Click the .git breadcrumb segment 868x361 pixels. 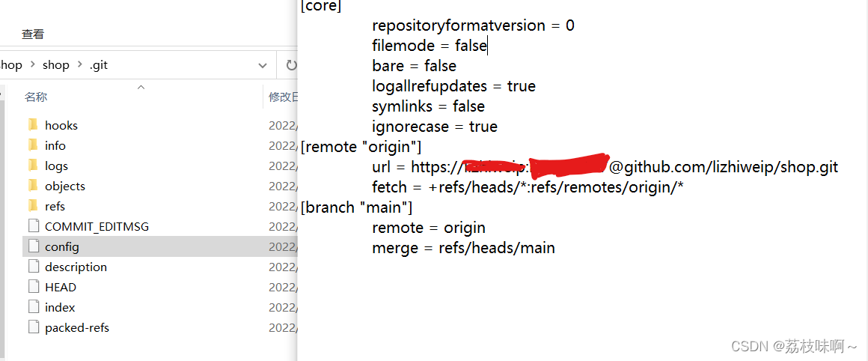coord(99,64)
